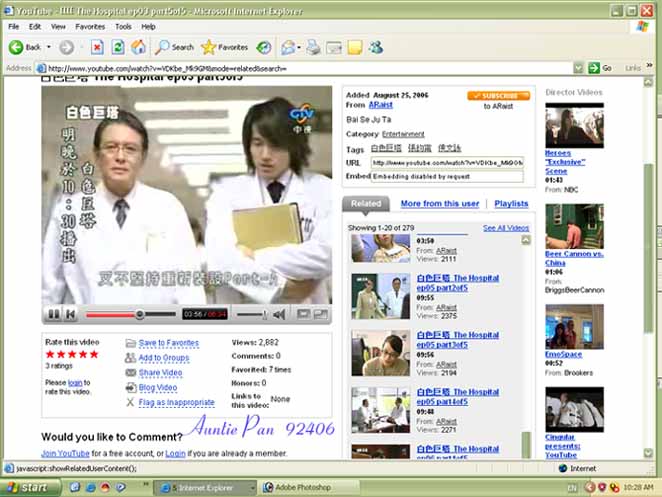This screenshot has height=497, width=662.
Task: Toggle full screen video icon
Action: tap(321, 314)
